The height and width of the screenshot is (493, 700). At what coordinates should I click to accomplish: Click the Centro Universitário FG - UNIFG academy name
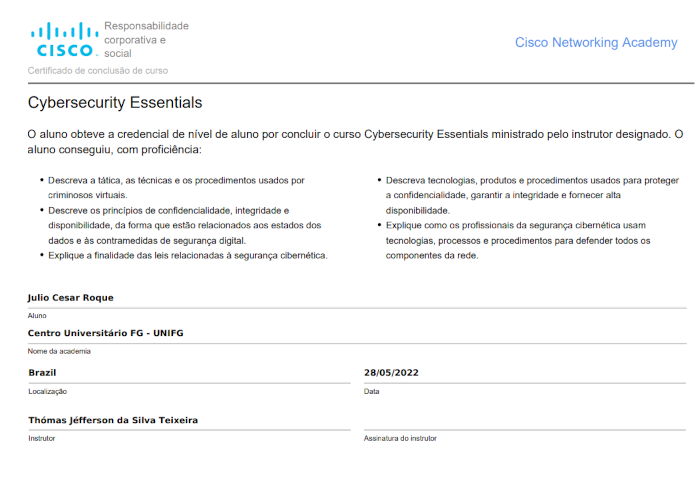coord(106,333)
